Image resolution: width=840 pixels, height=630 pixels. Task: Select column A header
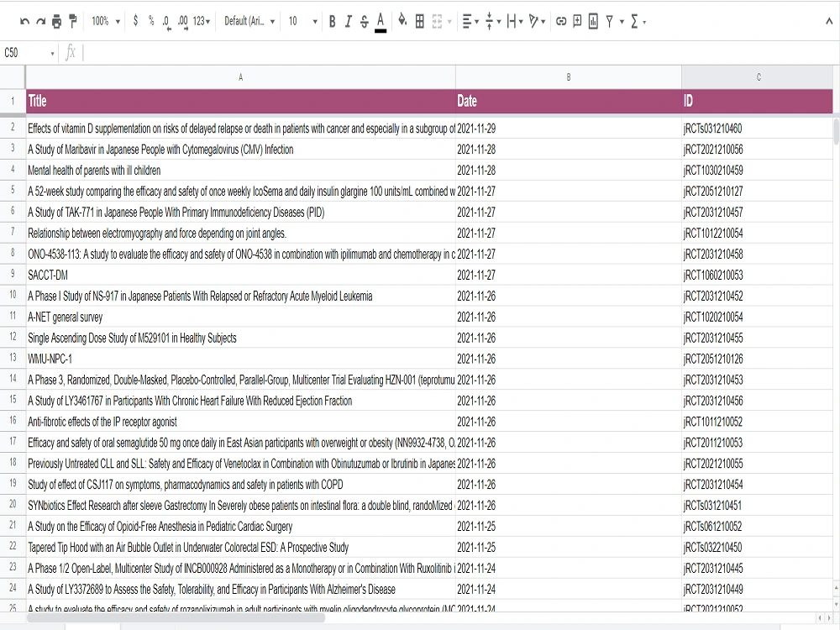[x=240, y=77]
